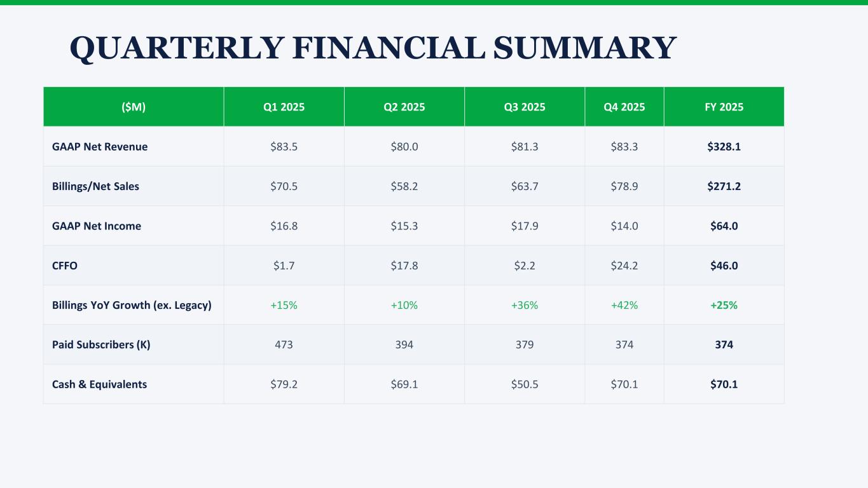868x488 pixels.
Task: Select the $58.2 Q2 billings cell
Action: tap(404, 186)
